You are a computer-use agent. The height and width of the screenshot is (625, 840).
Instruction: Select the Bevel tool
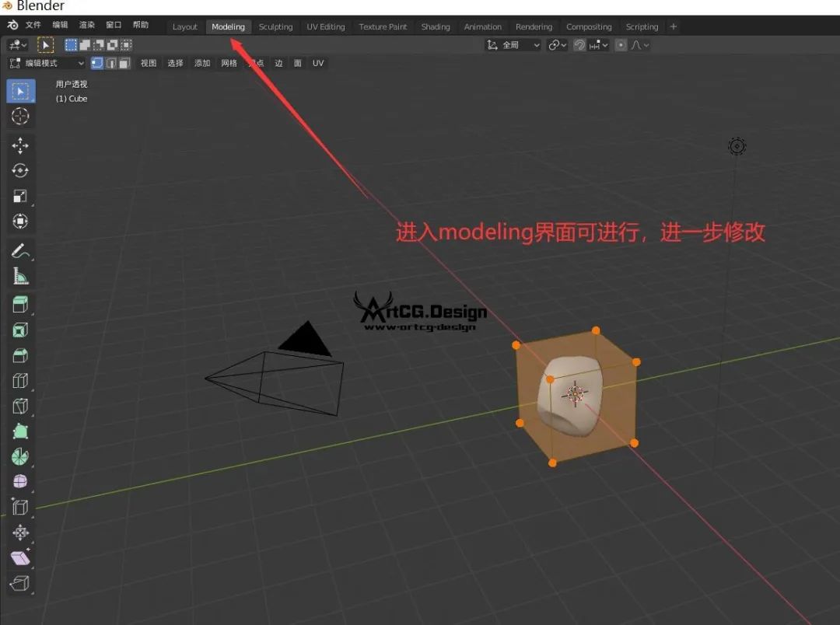click(20, 355)
